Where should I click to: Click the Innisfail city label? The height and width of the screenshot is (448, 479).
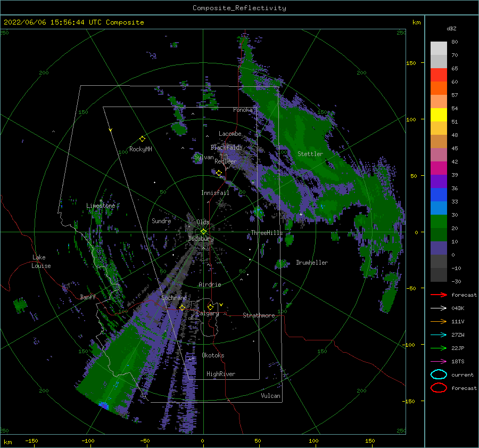click(x=215, y=193)
